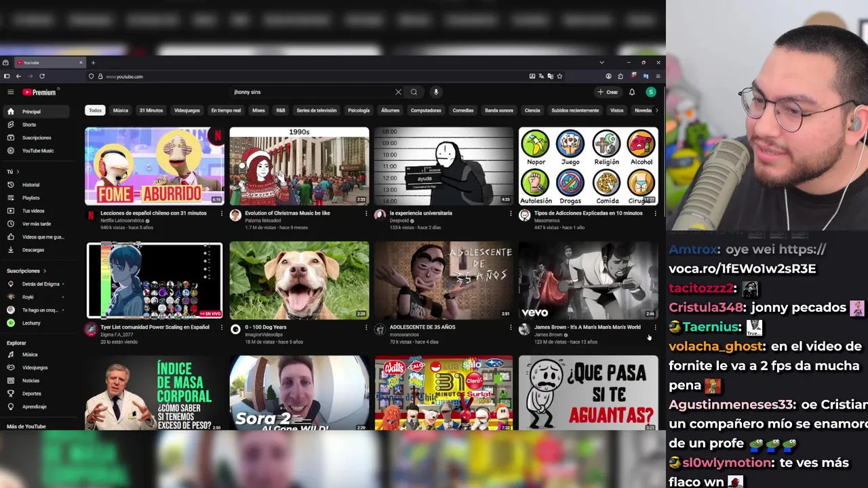Screen dimensions: 868x488
Task: Open Noticias under Explorar
Action: pos(35,381)
